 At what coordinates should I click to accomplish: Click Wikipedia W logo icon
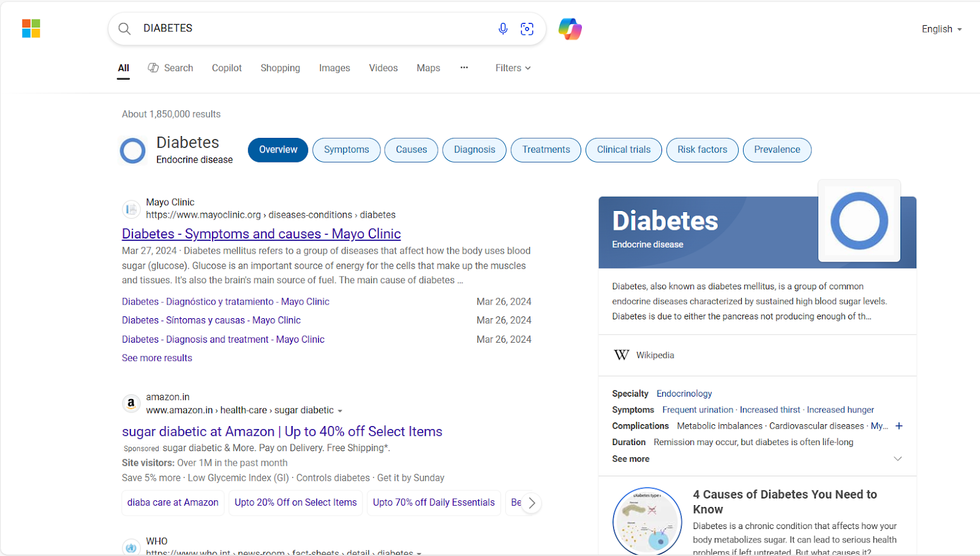pyautogui.click(x=621, y=355)
